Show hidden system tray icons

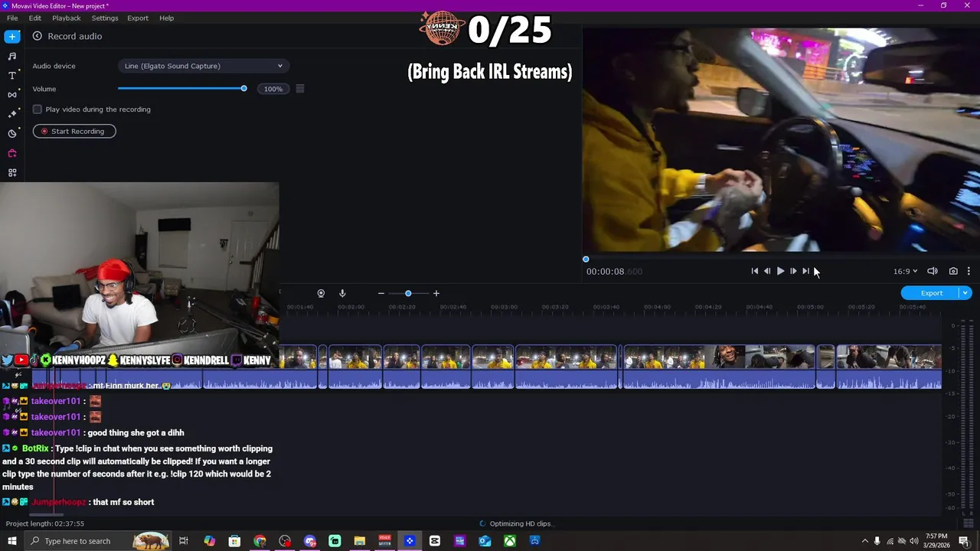click(x=865, y=541)
